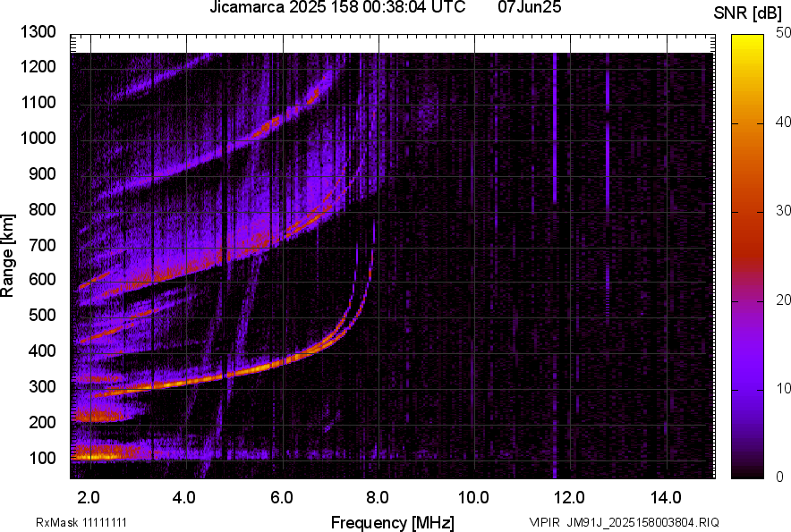Click the frequency tick label 6.0
The width and height of the screenshot is (791, 532).
tap(282, 498)
